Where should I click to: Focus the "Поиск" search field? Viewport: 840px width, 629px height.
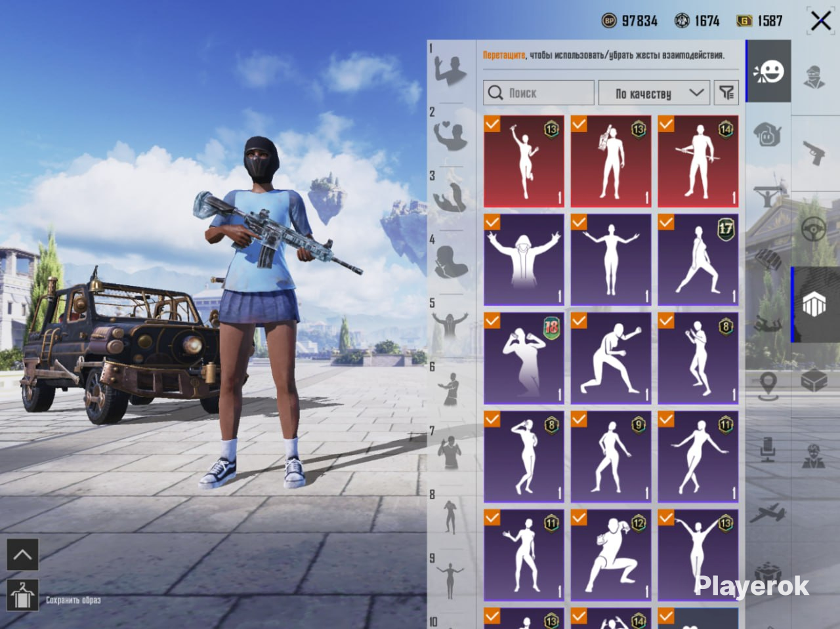[539, 93]
